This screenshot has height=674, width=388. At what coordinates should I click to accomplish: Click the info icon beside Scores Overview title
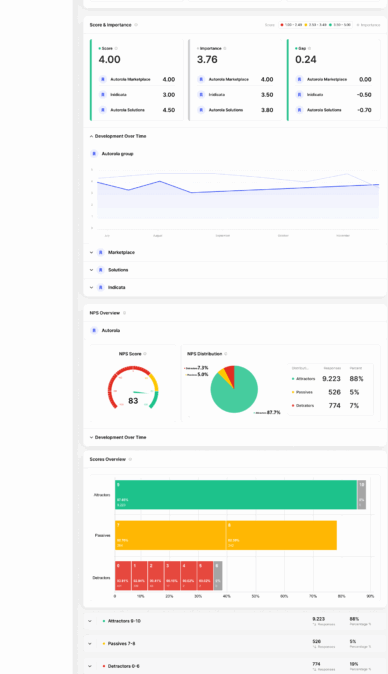(130, 460)
